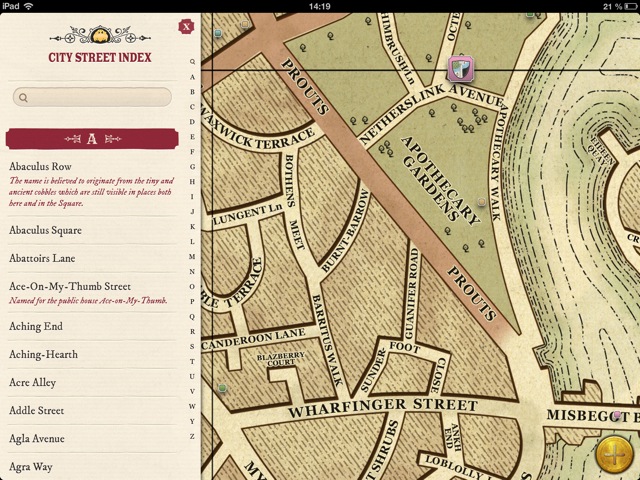Jump to letter Z in alphabet index
This screenshot has width=640, height=480.
pos(191,436)
